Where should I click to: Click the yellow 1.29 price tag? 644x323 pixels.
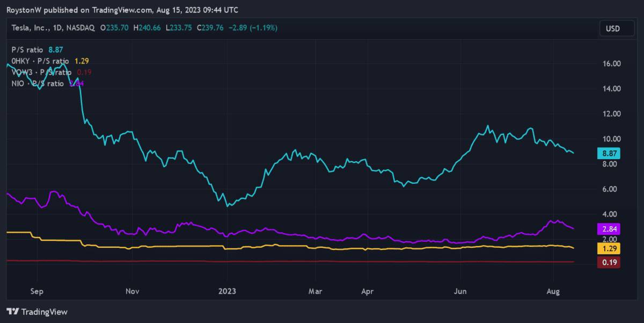[608, 248]
